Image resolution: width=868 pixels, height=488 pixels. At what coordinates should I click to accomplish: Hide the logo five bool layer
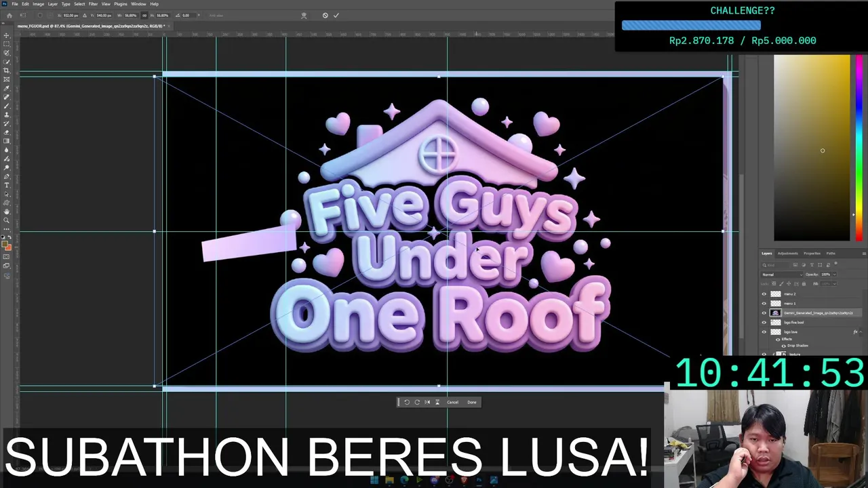tap(764, 323)
